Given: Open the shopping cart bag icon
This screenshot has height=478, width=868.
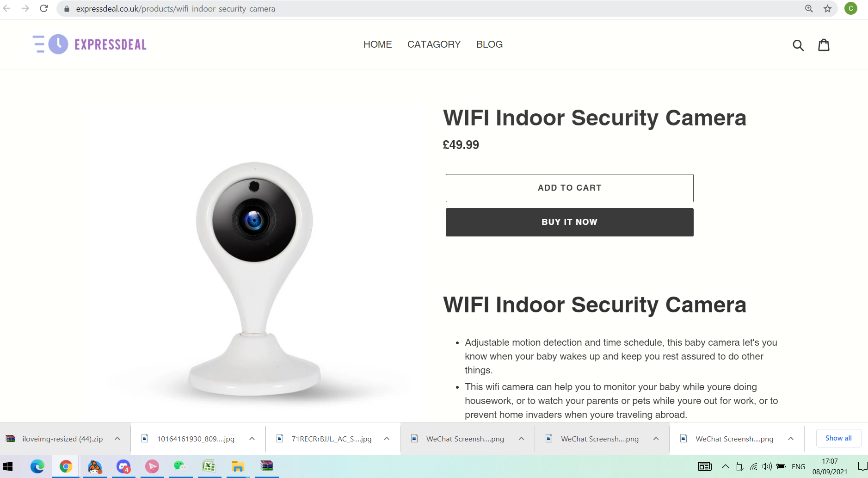Looking at the screenshot, I should (x=824, y=45).
